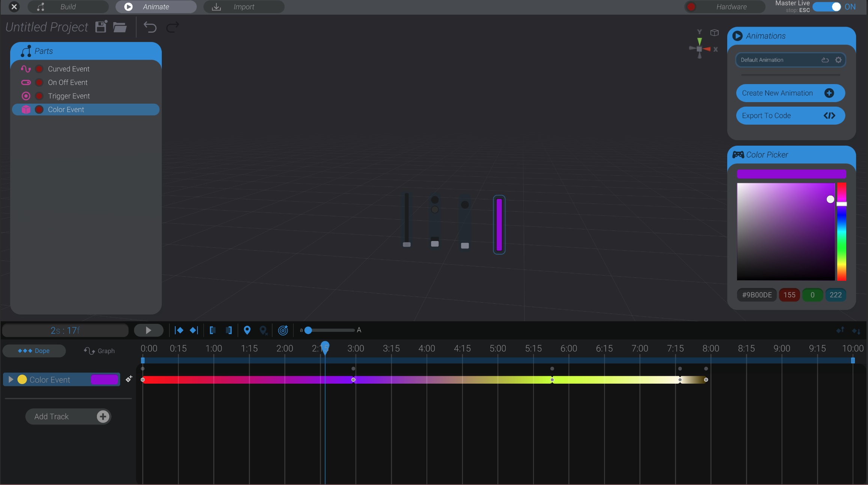Remove a marker using the pin-x icon
Viewport: 868px width, 485px height.
click(264, 331)
